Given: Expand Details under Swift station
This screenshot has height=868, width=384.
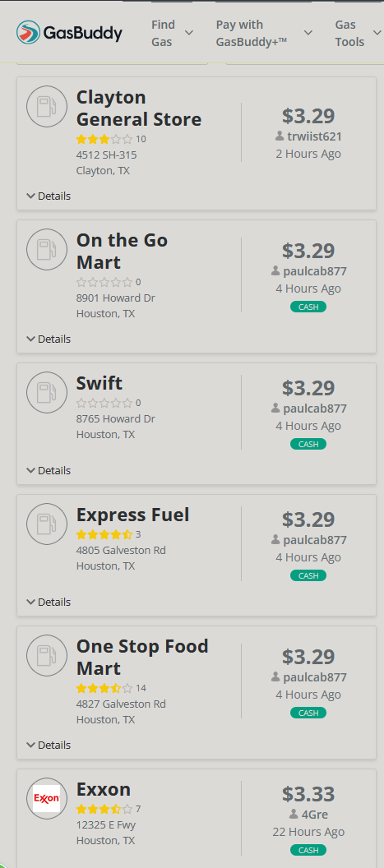Looking at the screenshot, I should (49, 470).
